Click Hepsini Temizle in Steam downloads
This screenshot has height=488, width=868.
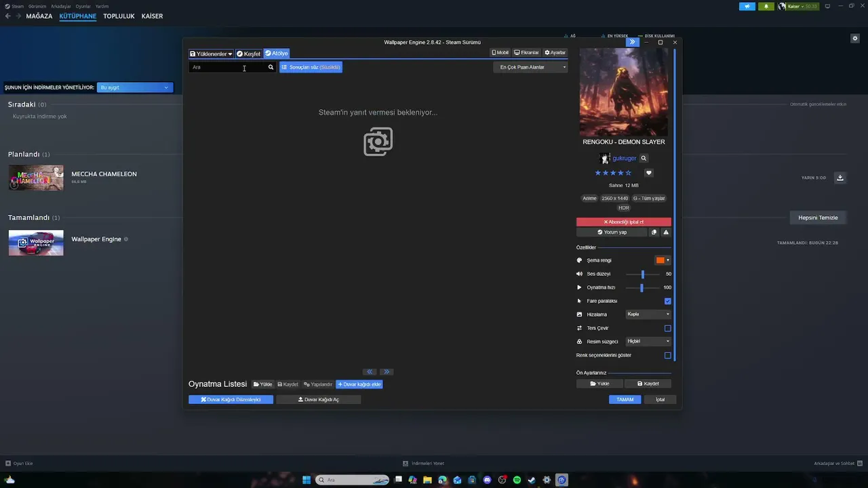[x=818, y=218]
